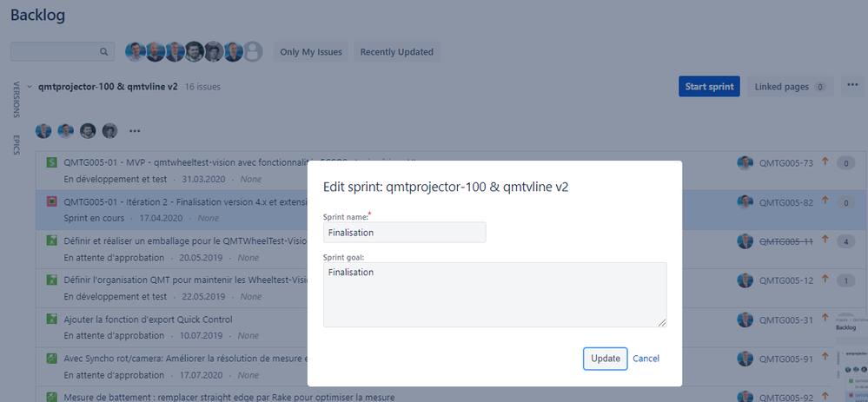
Task: Open issue key QMTG005-82
Action: 786,202
